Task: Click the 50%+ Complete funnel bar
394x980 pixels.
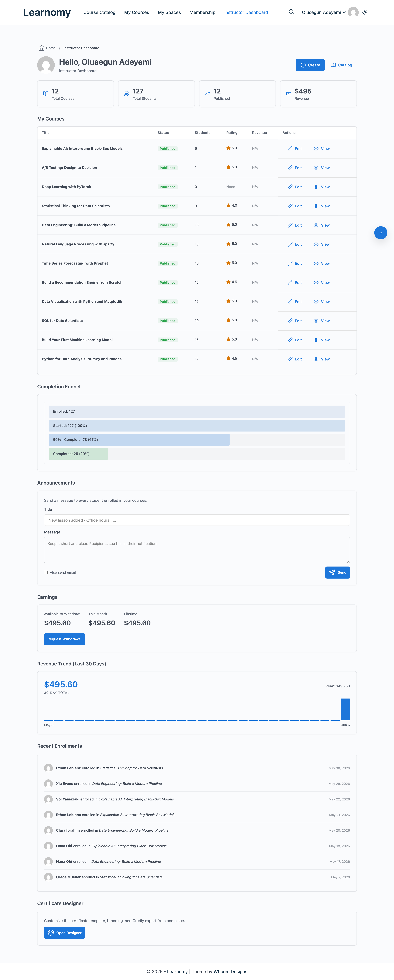Action: pyautogui.click(x=139, y=439)
